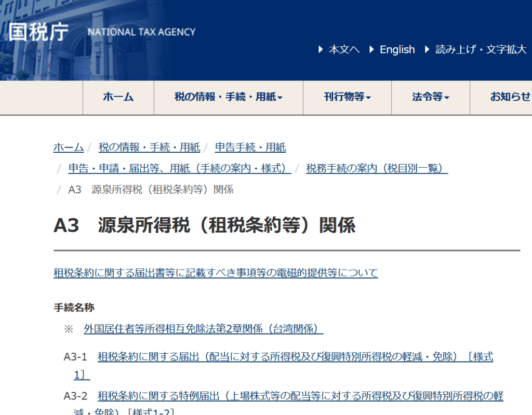Expand the 税の情報・手続・用紙 dropdown menu
This screenshot has width=532, height=415.
228,97
